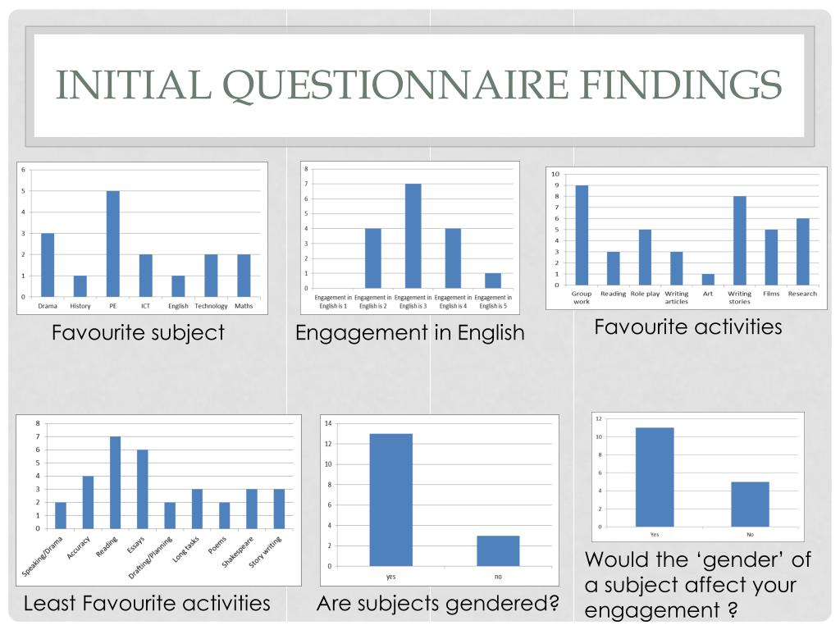Select the Engagement in English chart
This screenshot has height=630, width=840.
tap(410, 237)
